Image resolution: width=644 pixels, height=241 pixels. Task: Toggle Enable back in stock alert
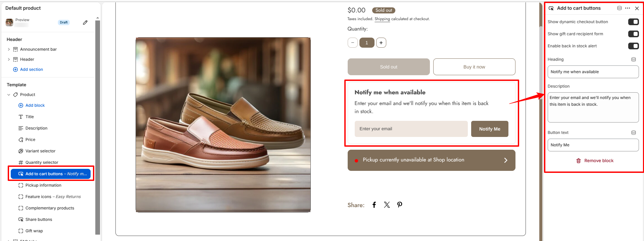click(x=634, y=46)
